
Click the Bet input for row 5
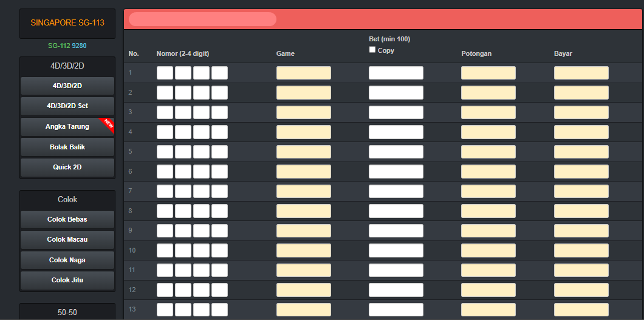coord(396,152)
